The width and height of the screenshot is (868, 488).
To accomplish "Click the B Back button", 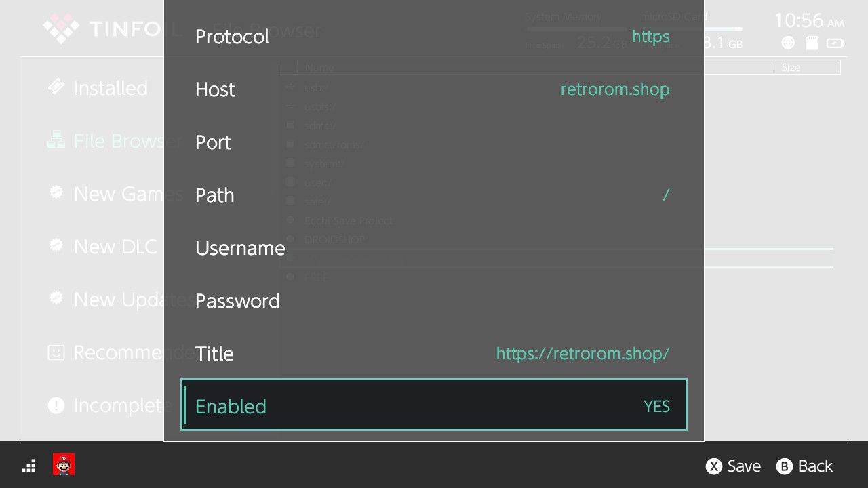I will tap(804, 466).
